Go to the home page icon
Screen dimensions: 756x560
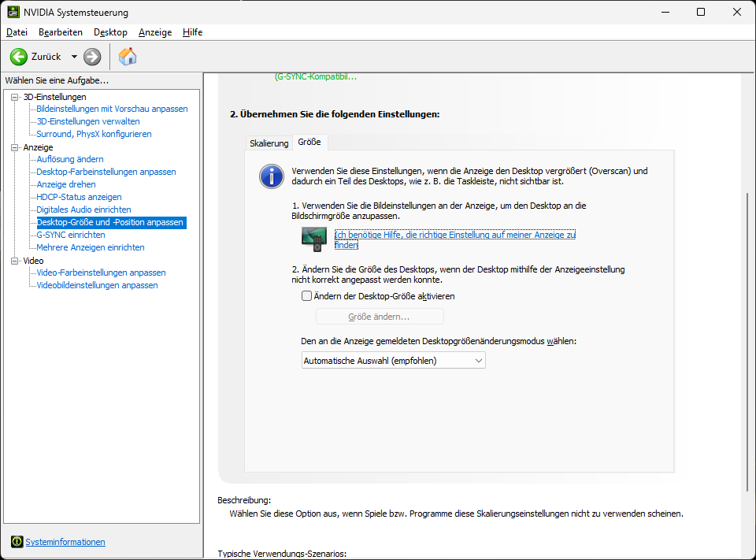pos(128,57)
